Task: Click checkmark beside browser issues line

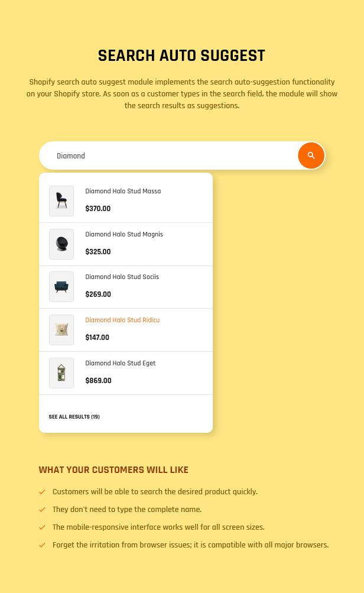Action: [42, 545]
